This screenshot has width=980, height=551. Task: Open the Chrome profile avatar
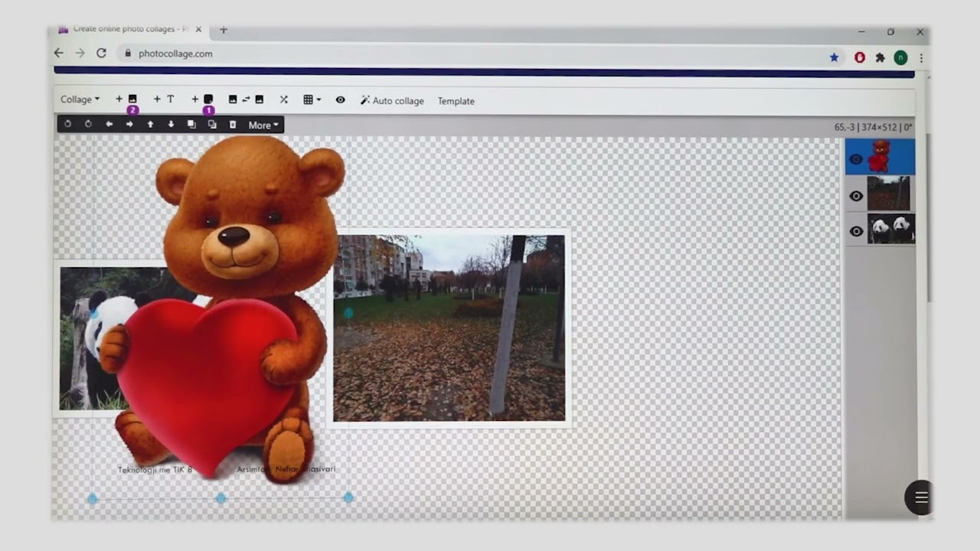(901, 57)
